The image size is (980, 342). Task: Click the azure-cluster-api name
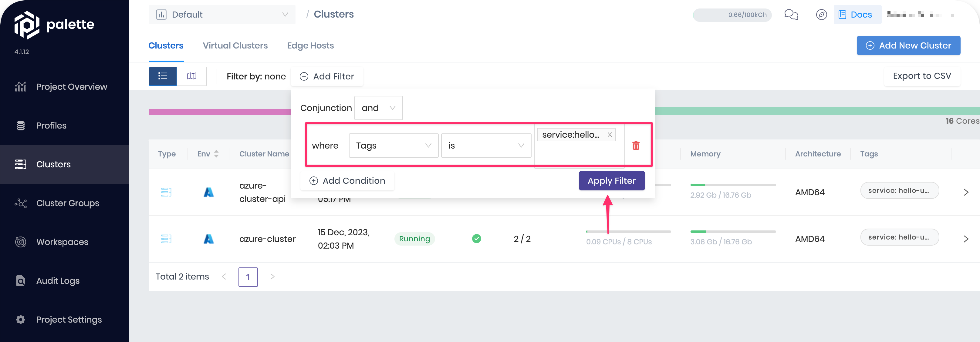262,192
